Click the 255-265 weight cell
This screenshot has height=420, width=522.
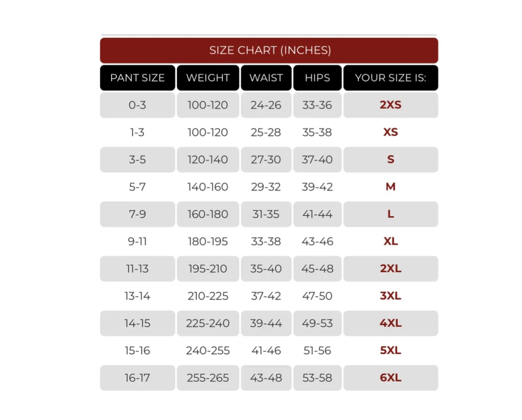208,378
